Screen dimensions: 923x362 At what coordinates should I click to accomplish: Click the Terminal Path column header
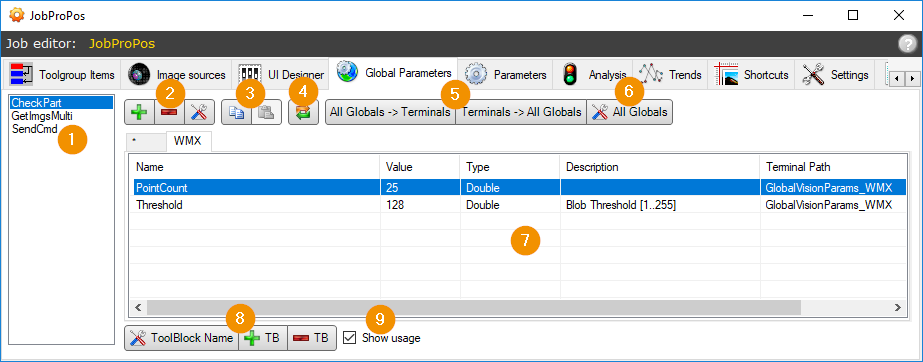point(833,167)
